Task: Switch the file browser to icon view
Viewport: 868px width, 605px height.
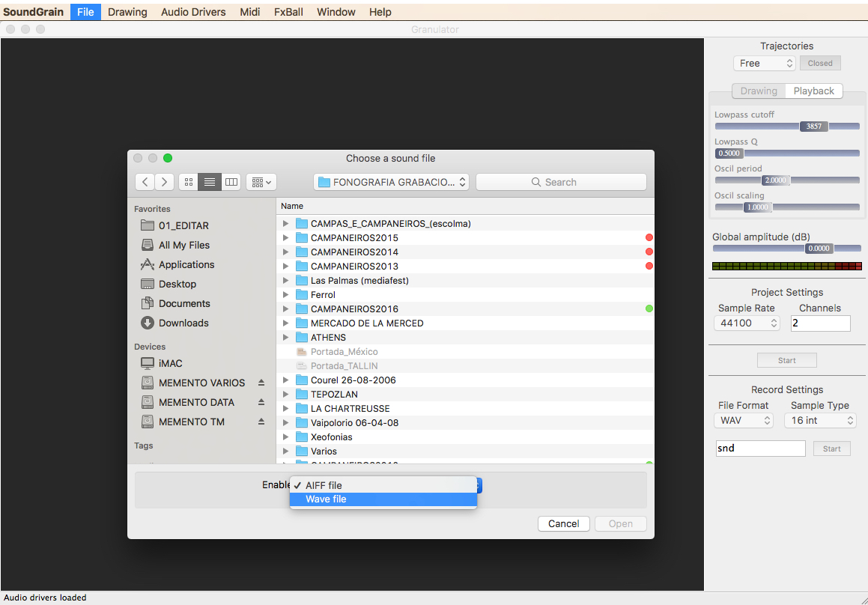Action: click(x=188, y=181)
